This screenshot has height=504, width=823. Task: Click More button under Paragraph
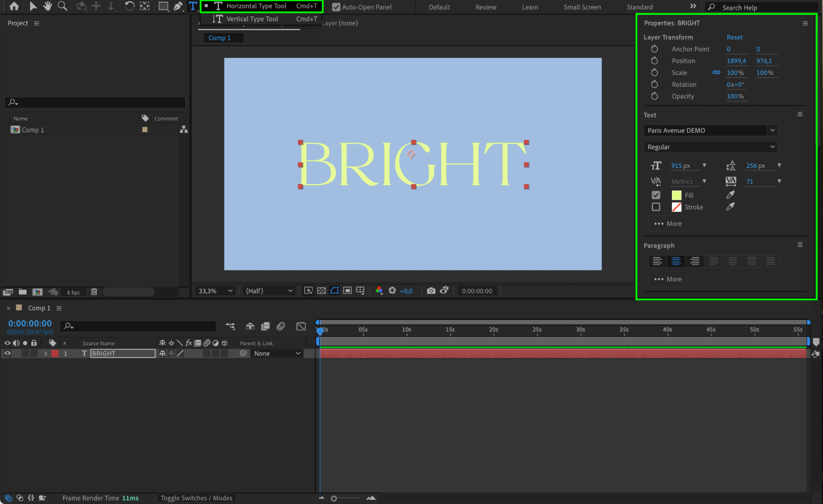click(x=668, y=279)
